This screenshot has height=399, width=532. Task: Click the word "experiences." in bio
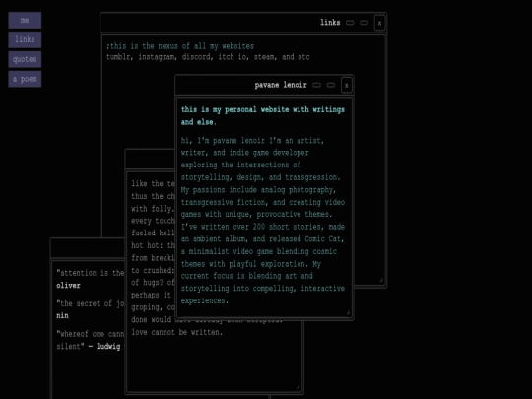coord(205,300)
